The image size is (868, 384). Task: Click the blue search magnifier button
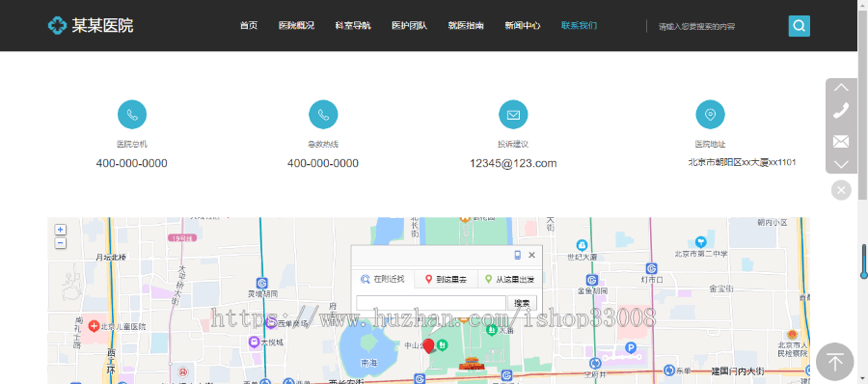(x=799, y=26)
